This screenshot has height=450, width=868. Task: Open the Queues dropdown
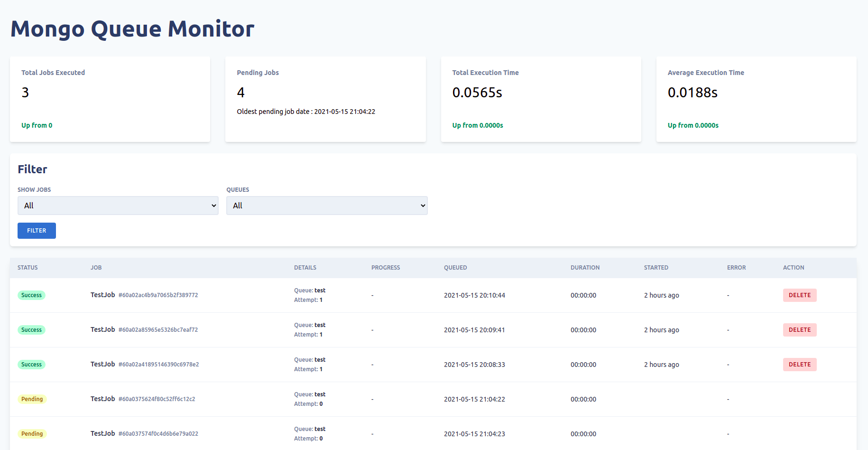point(327,206)
